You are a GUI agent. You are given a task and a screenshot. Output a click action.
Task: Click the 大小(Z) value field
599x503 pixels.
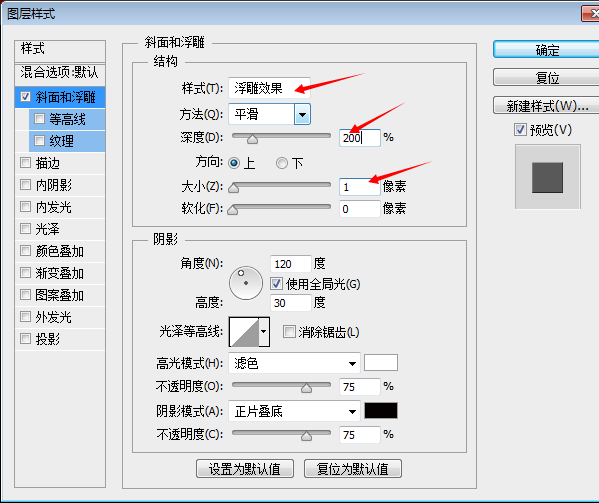[359, 187]
